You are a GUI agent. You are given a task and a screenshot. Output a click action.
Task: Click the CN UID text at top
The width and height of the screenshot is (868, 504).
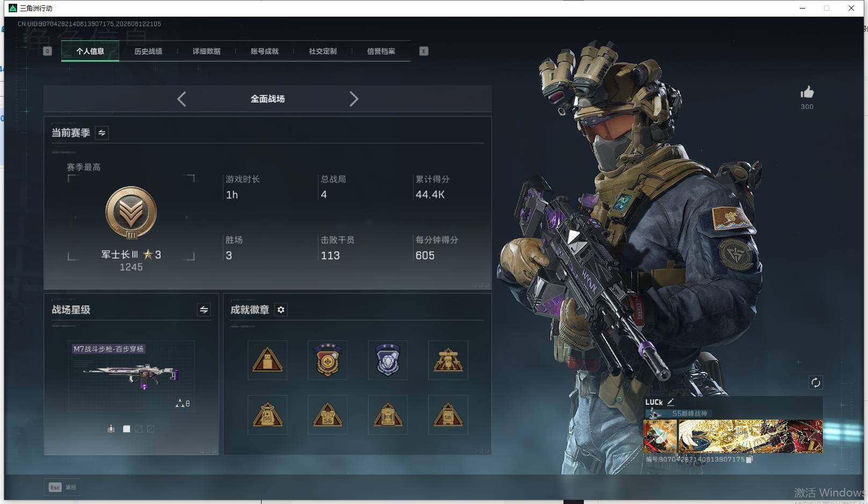click(x=89, y=24)
